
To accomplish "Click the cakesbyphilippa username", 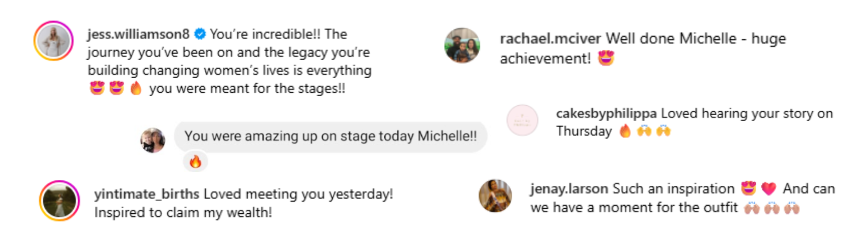I will [x=606, y=113].
